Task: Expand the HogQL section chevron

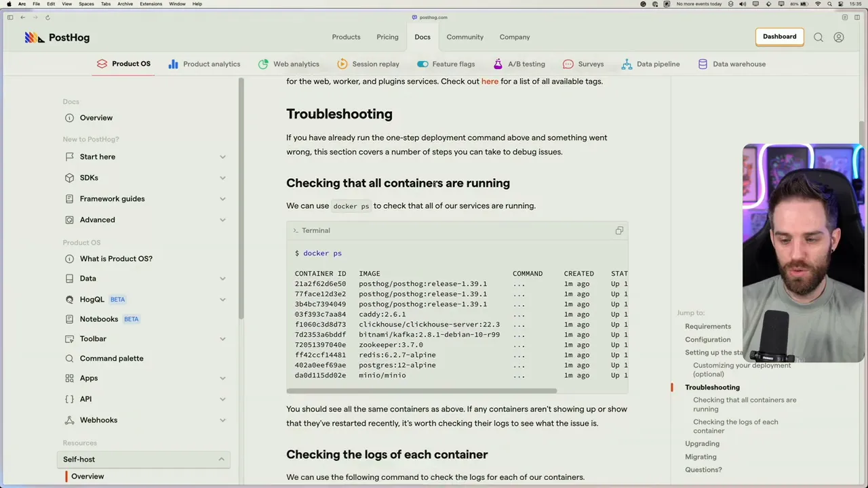Action: (222, 299)
